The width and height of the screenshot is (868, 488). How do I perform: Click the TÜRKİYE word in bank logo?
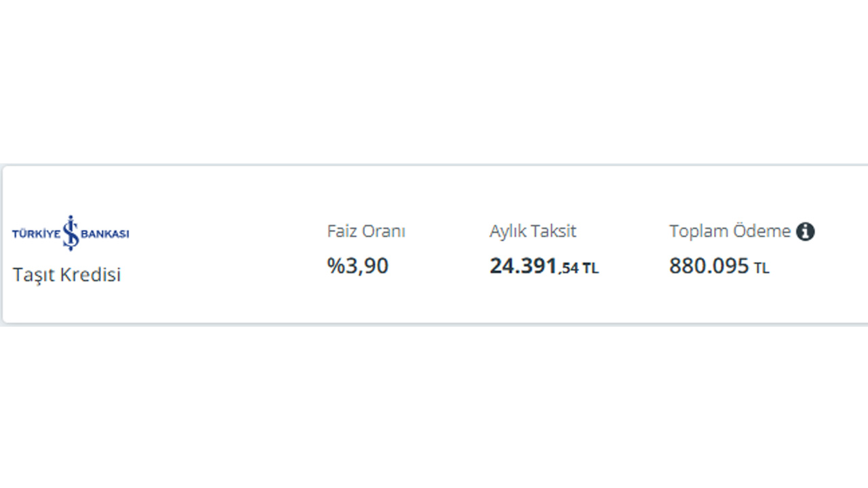(37, 235)
